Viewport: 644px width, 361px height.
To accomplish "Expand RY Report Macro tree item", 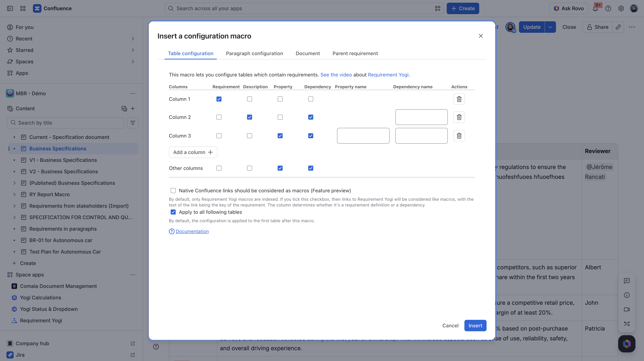I will tap(14, 194).
